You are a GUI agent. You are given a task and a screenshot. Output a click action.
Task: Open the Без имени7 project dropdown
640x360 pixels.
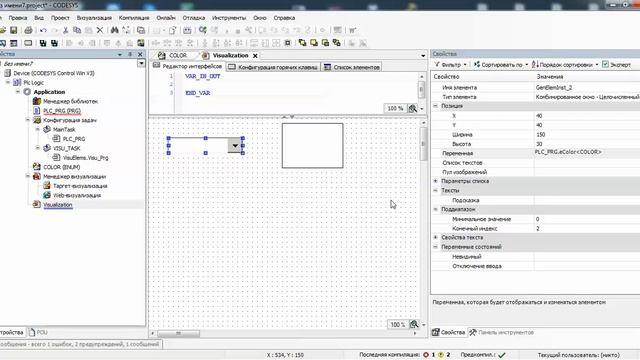(141, 64)
